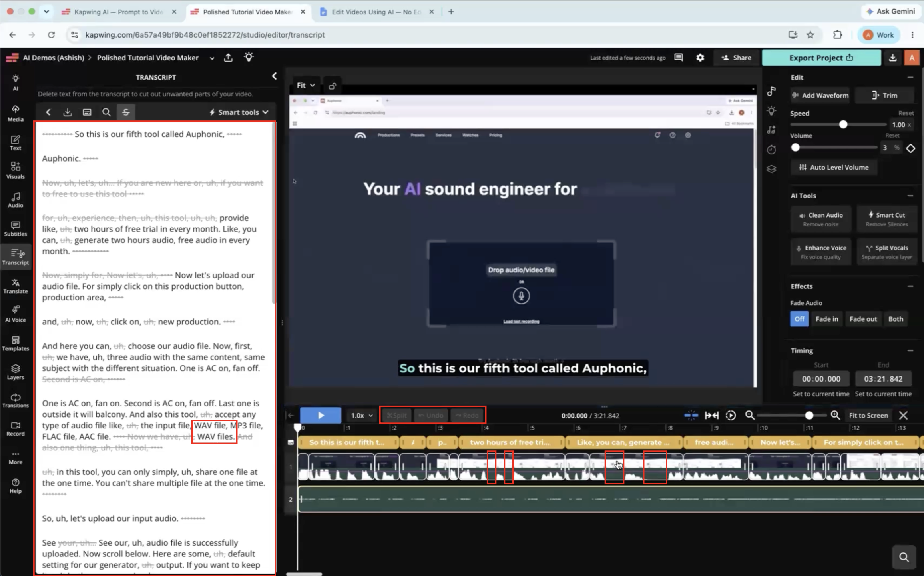924x576 pixels.
Task: Collapse the Timing section
Action: (910, 350)
